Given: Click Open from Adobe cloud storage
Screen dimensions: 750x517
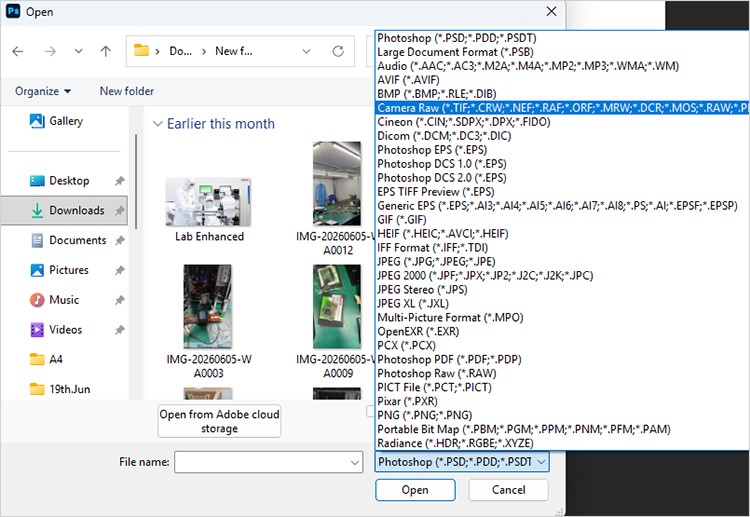Looking at the screenshot, I should [x=219, y=421].
